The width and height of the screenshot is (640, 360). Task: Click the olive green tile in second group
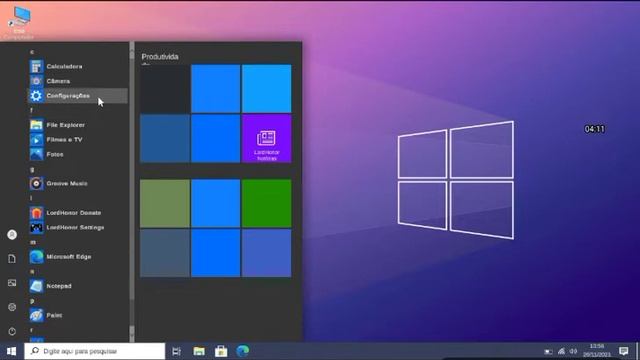point(165,203)
